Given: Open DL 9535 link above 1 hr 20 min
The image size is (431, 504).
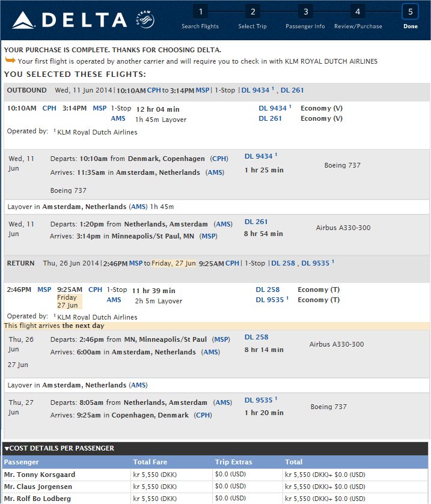Looking at the screenshot, I should (x=258, y=400).
